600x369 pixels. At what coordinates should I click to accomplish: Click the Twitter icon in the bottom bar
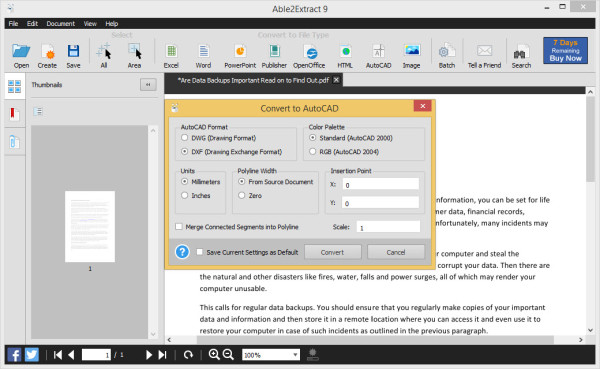(32, 355)
